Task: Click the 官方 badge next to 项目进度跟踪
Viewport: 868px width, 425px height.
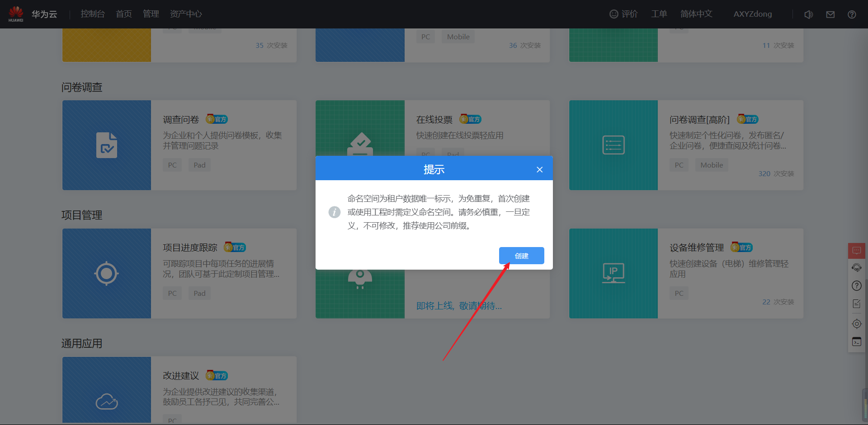Action: 235,248
